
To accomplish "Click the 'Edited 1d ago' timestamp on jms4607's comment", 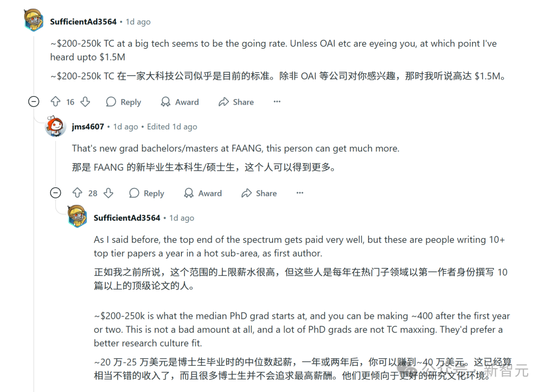I will [172, 127].
